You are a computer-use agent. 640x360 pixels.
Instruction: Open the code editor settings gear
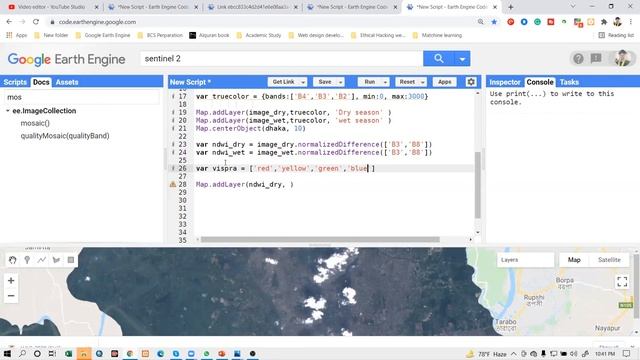pos(471,82)
